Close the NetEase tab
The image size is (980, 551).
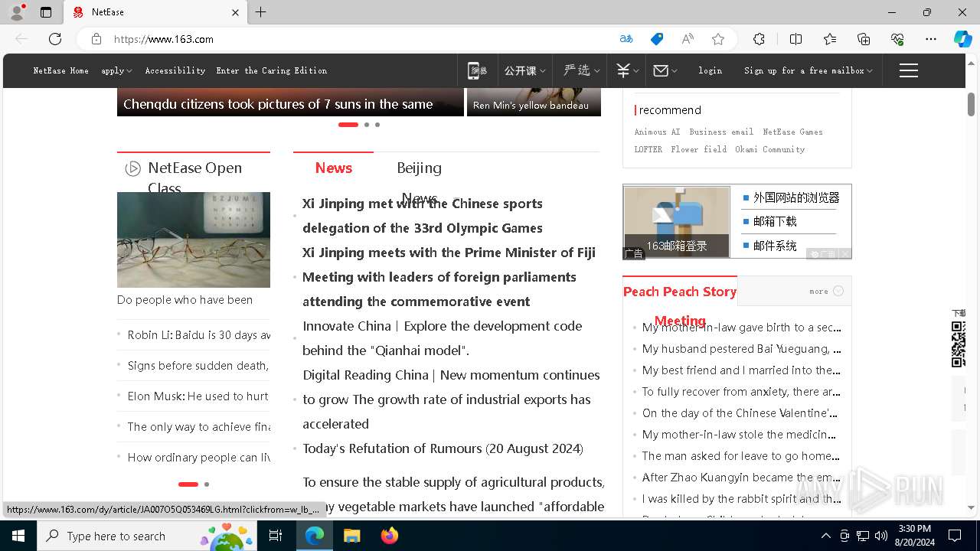(x=235, y=12)
